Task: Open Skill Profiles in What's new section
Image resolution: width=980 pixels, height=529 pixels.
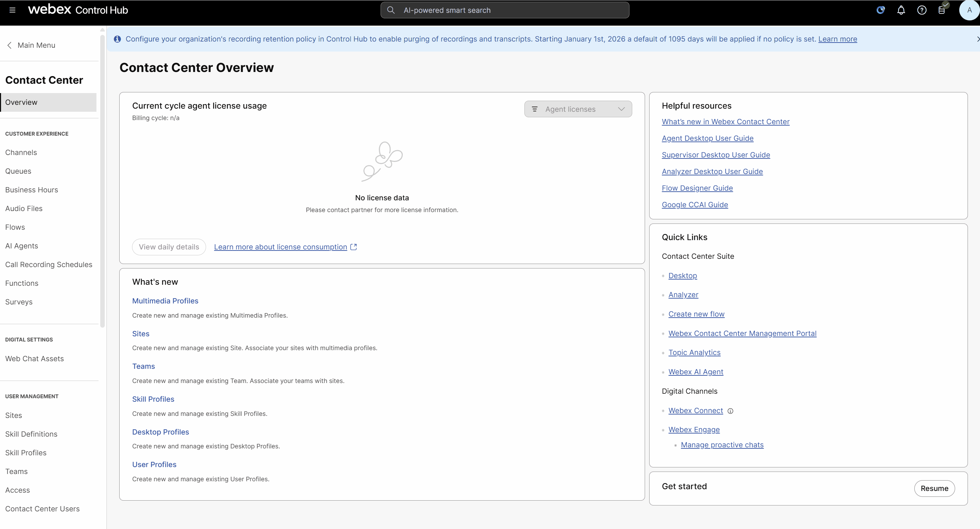Action: (153, 399)
